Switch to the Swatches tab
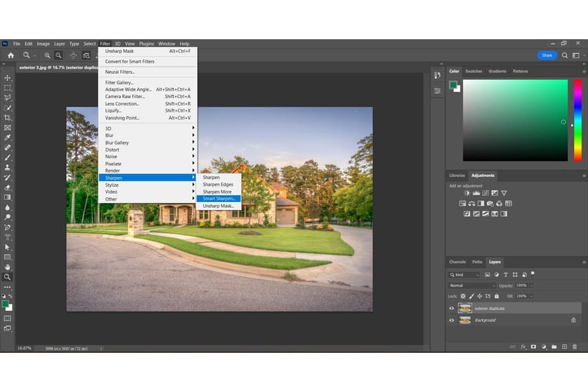588x392 pixels. tap(474, 71)
